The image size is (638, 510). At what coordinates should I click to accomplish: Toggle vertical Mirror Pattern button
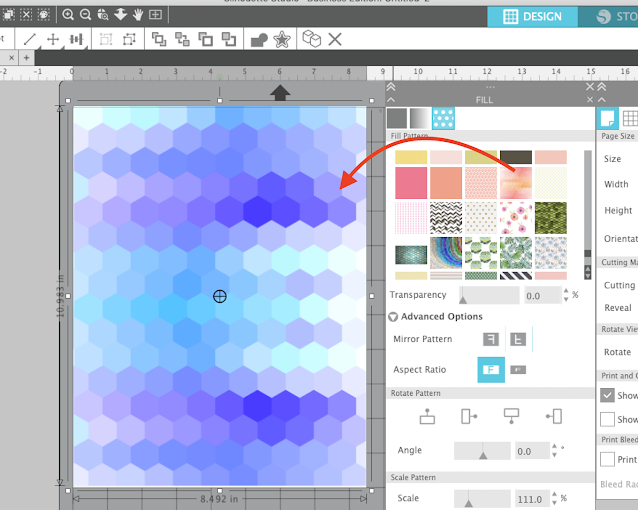tap(518, 339)
